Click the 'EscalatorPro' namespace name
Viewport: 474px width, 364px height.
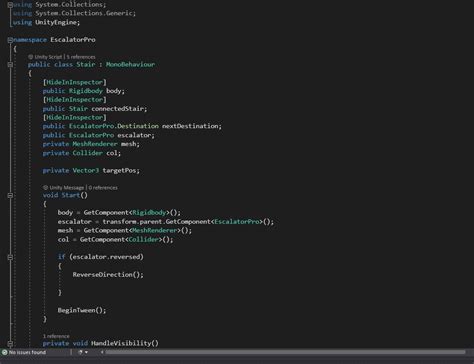[x=73, y=40]
